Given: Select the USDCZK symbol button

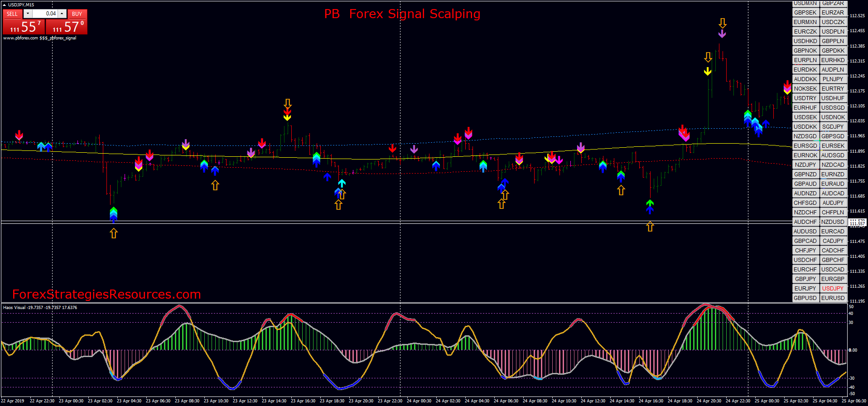Looking at the screenshot, I should pyautogui.click(x=833, y=22).
